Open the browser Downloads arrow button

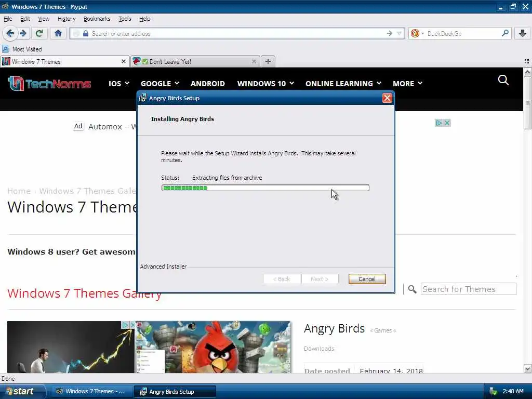[523, 33]
